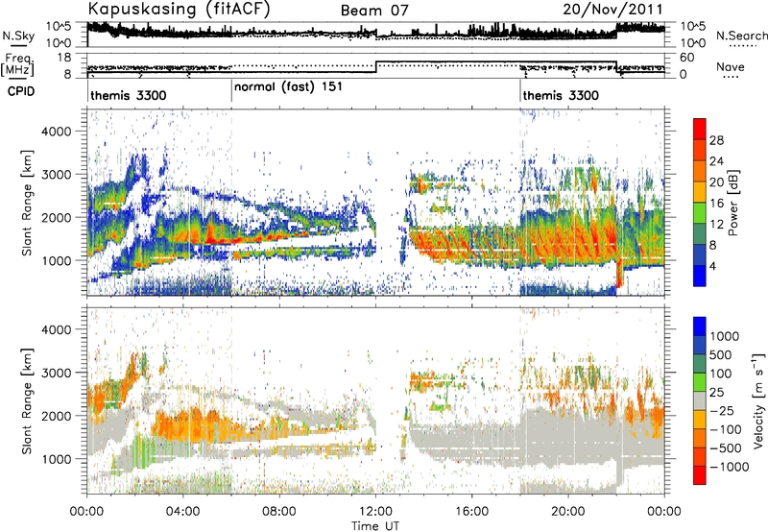
Task: Click the 24 dB tick label on the power scale
Action: (716, 161)
